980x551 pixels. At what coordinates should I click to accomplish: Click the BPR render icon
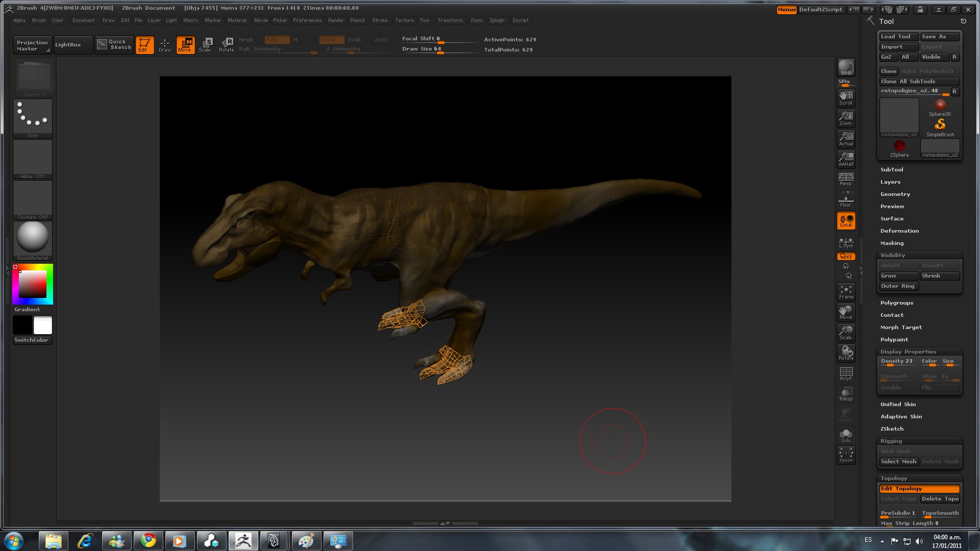[x=846, y=67]
